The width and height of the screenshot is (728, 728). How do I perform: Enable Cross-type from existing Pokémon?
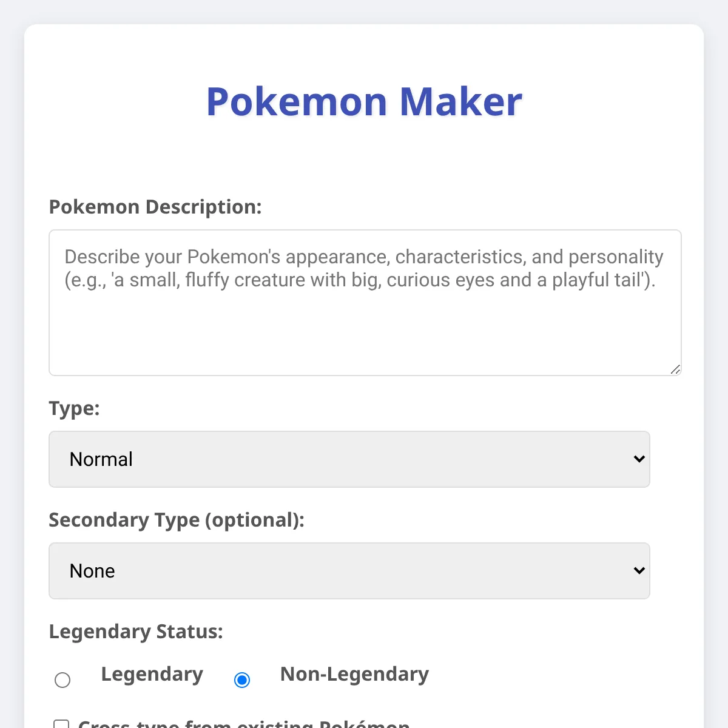pos(62,724)
